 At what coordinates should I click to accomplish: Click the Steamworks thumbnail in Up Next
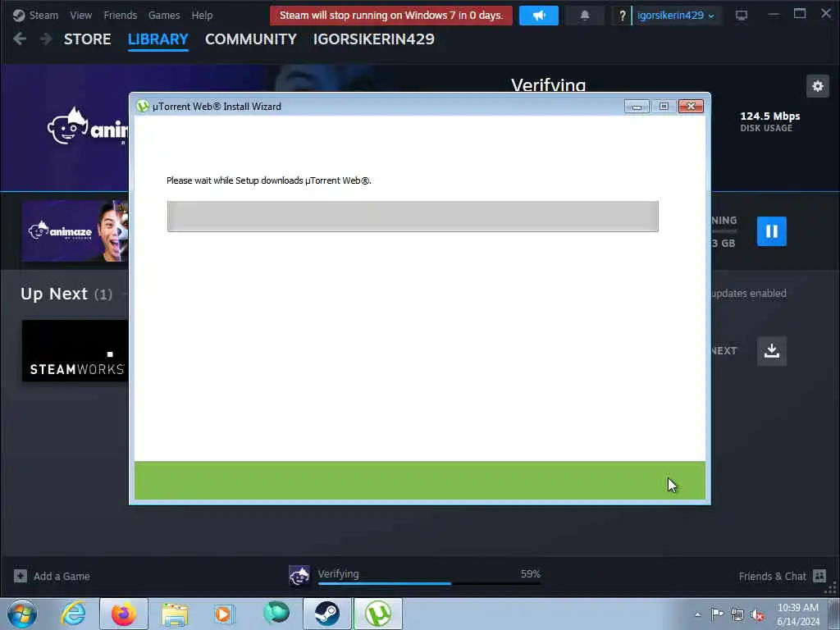point(75,351)
